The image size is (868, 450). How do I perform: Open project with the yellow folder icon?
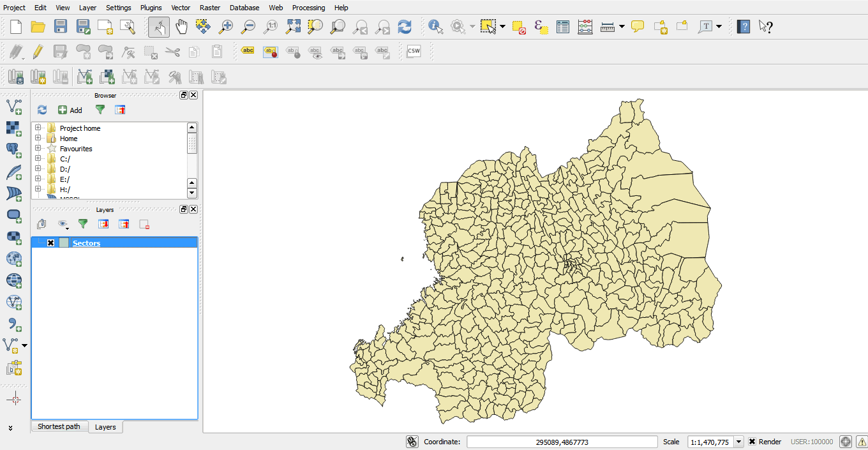coord(38,27)
